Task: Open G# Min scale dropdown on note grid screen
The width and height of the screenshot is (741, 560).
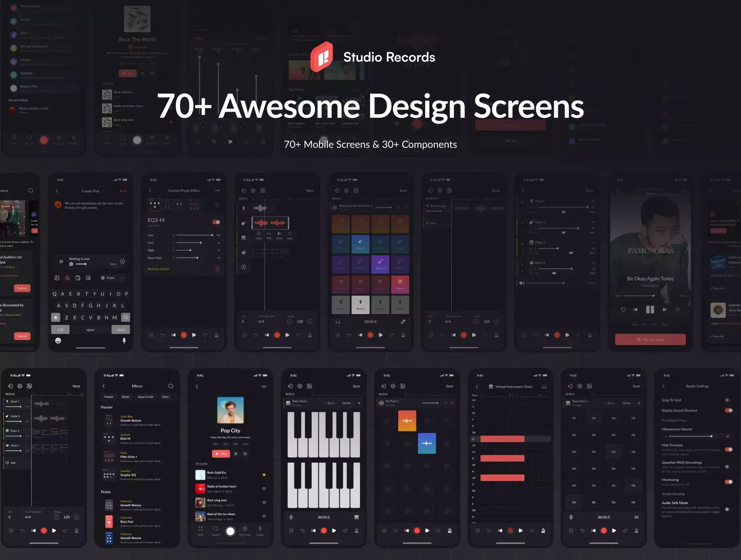Action: coord(628,403)
